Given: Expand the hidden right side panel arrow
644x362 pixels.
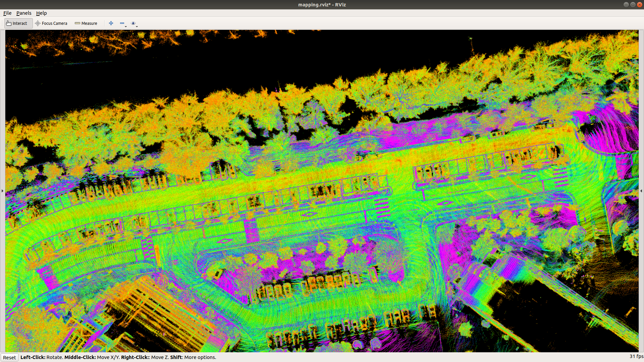Looking at the screenshot, I should 641,191.
